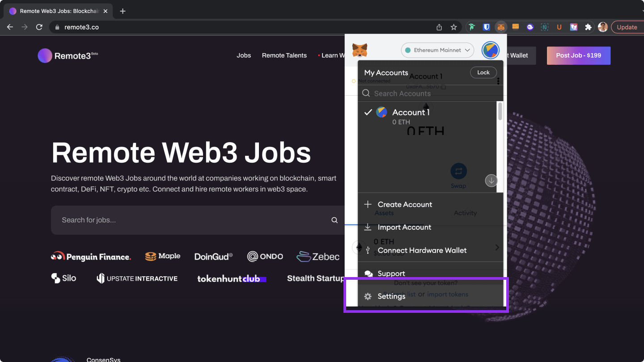Click the ONDO company logo
The width and height of the screenshot is (644, 362).
265,257
